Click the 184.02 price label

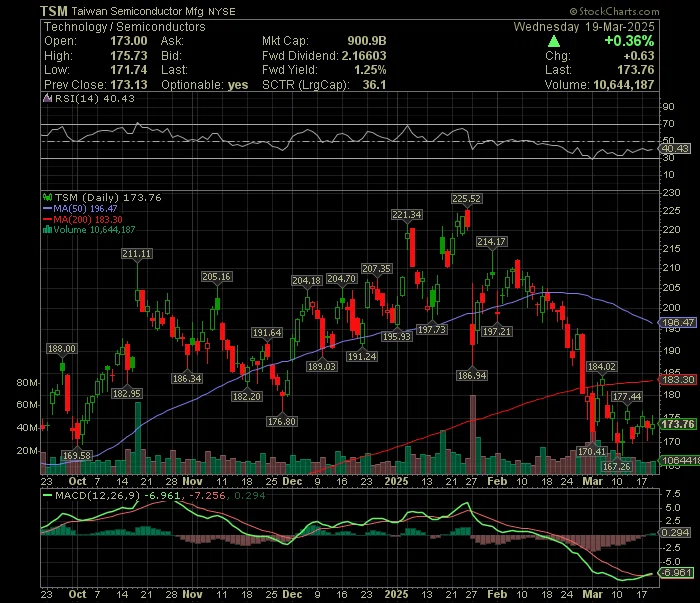click(602, 366)
